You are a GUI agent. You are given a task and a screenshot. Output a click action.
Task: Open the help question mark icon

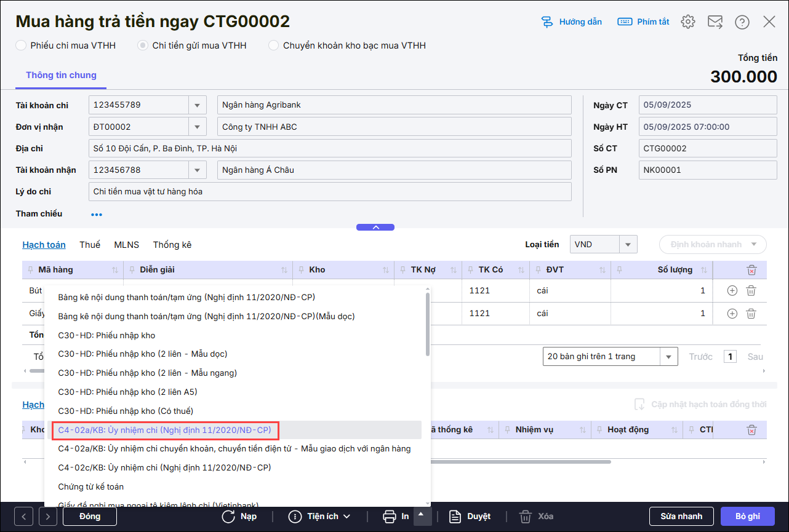click(742, 22)
